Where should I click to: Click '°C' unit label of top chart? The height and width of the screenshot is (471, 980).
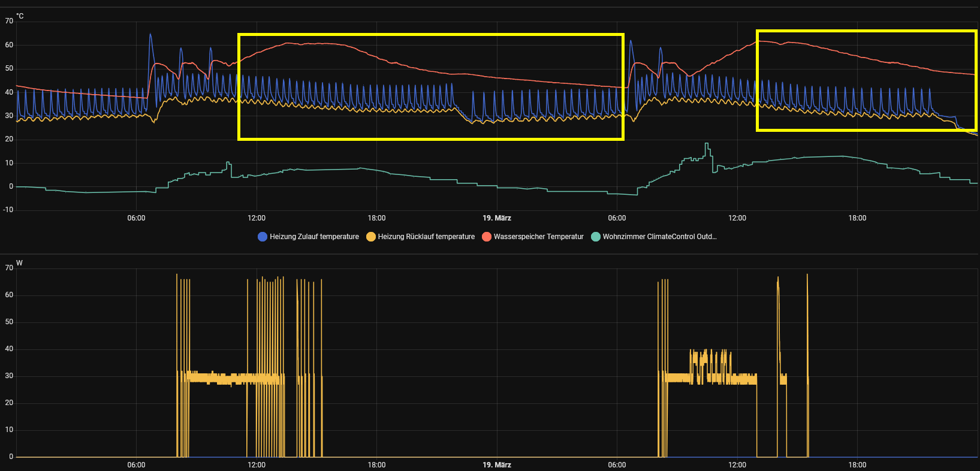pos(20,16)
